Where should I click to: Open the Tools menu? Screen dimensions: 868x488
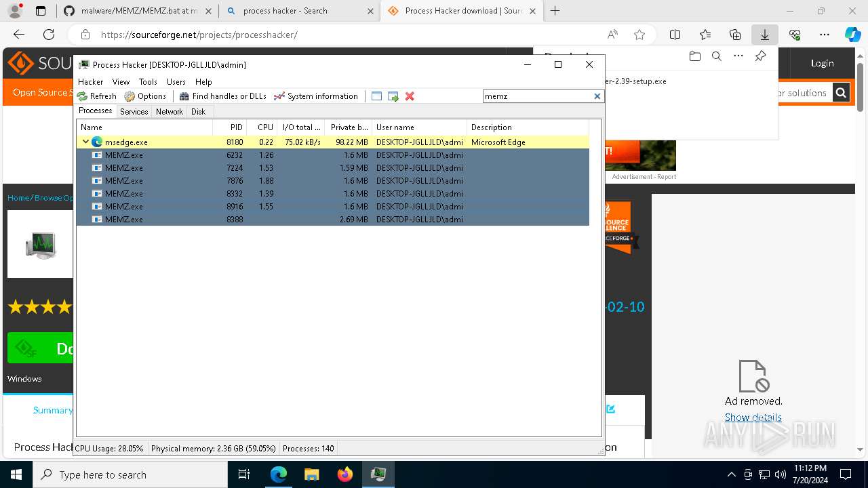pyautogui.click(x=148, y=81)
